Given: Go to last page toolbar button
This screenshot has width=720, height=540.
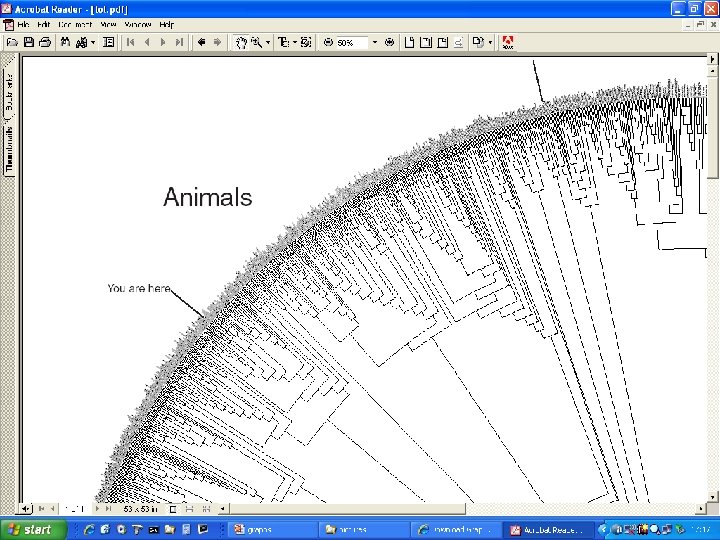Looking at the screenshot, I should 180,42.
